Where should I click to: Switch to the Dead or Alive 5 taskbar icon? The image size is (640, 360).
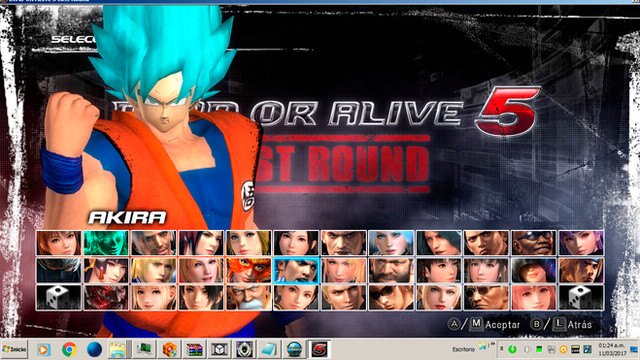click(x=319, y=349)
